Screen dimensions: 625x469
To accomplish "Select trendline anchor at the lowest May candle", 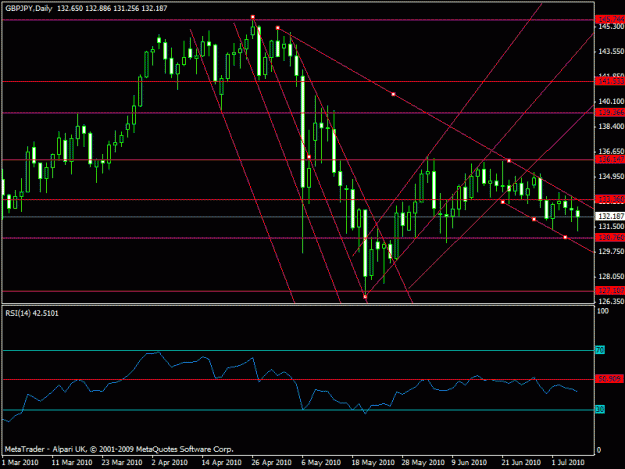I will point(365,296).
